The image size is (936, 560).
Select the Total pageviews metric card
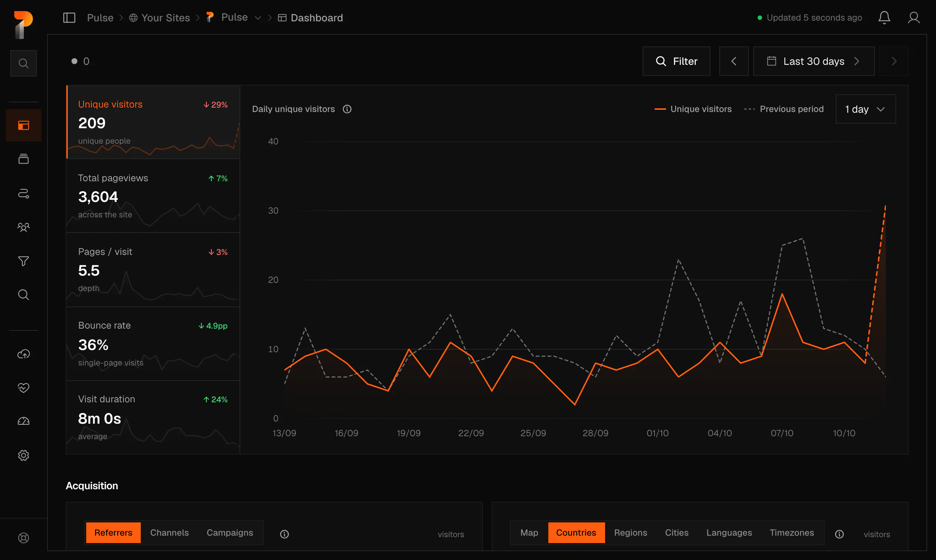pyautogui.click(x=153, y=196)
